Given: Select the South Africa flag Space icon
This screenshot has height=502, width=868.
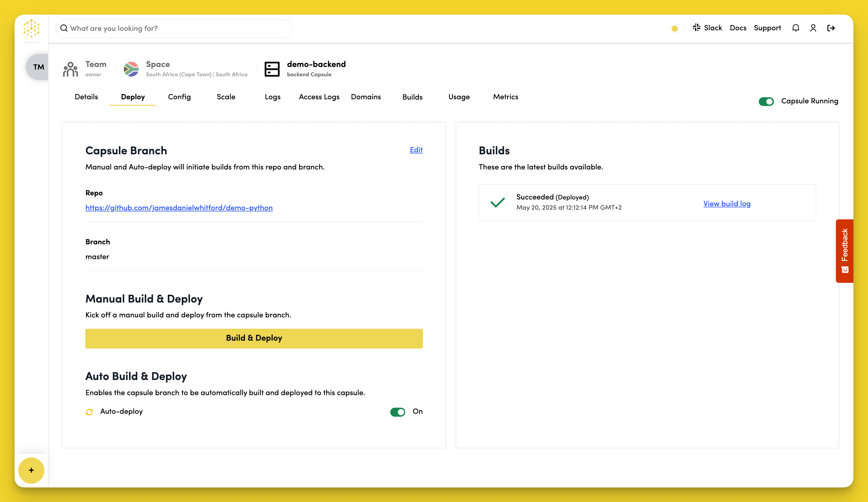Looking at the screenshot, I should point(131,68).
